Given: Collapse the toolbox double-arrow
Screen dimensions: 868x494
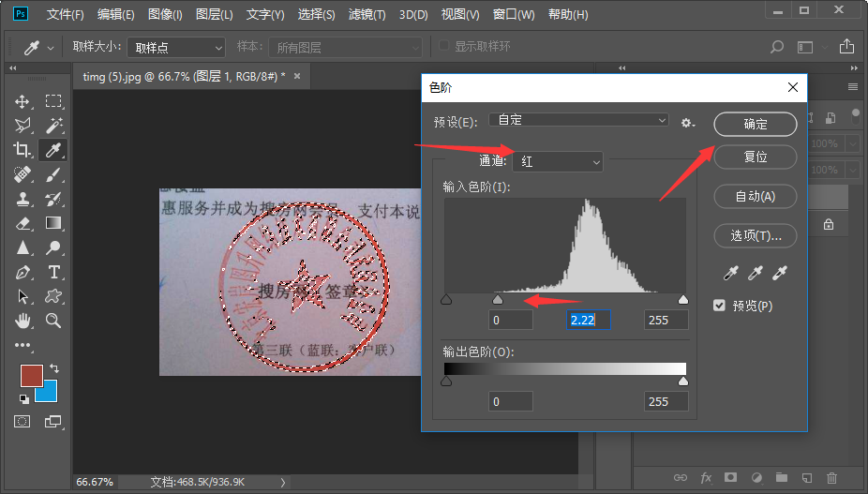Looking at the screenshot, I should coord(13,68).
